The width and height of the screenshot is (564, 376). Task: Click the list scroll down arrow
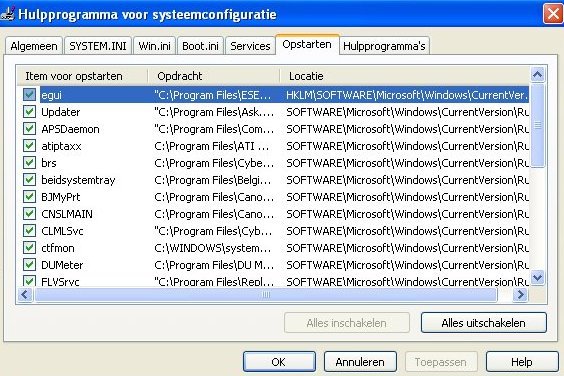tap(537, 277)
